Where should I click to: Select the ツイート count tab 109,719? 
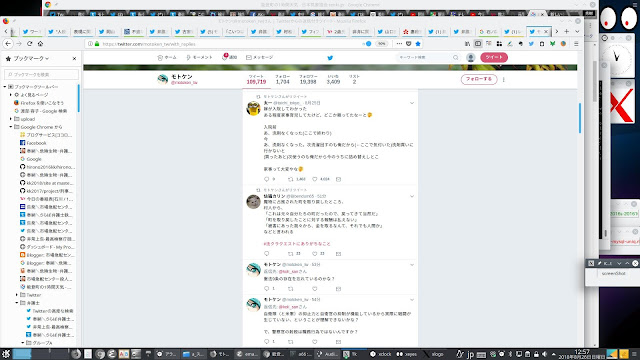pyautogui.click(x=256, y=80)
